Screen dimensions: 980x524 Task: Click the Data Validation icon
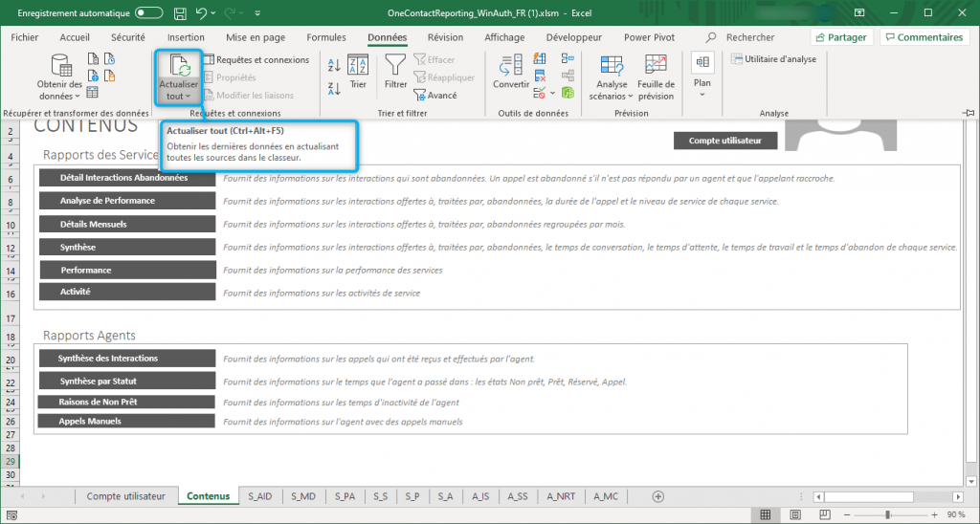tap(539, 93)
